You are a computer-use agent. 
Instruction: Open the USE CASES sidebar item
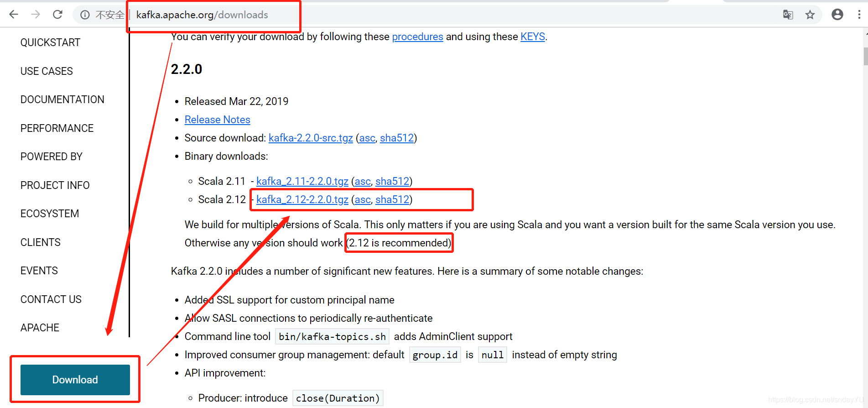point(47,71)
